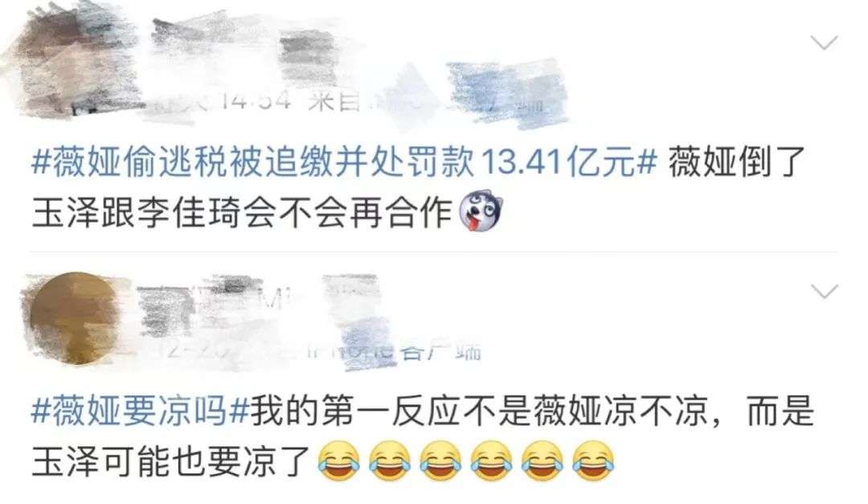Open the line 玉泽跟李佳琦会不会再合作

[243, 212]
